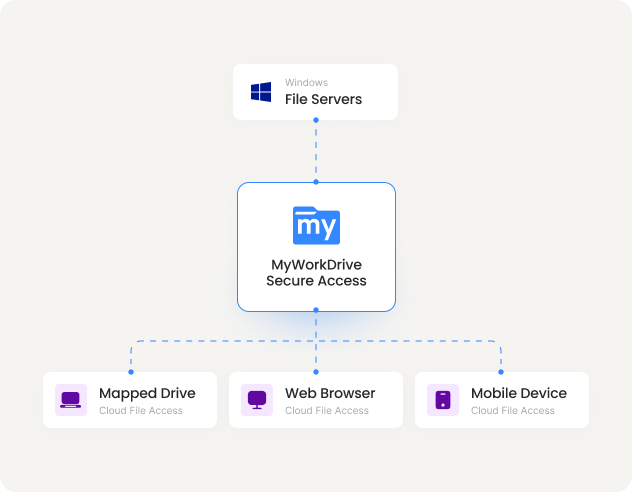
Task: Click the Web Browser monitor icon
Action: click(x=257, y=400)
